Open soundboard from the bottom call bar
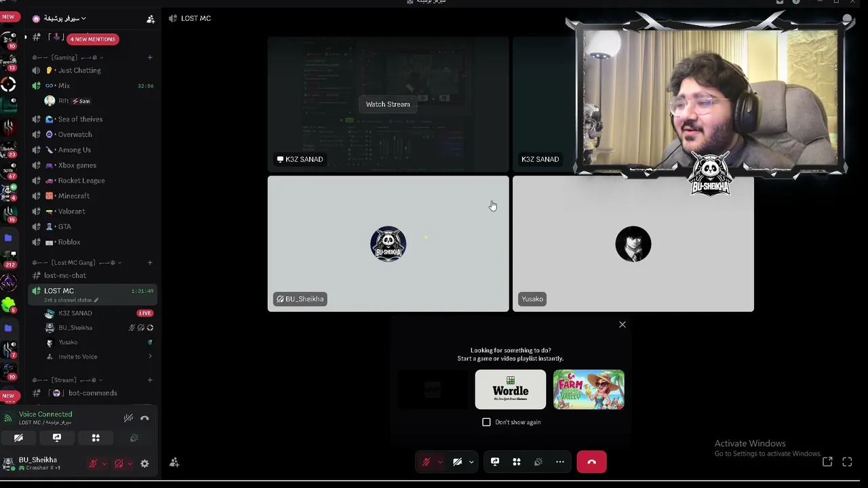The image size is (868, 488). pos(538,462)
